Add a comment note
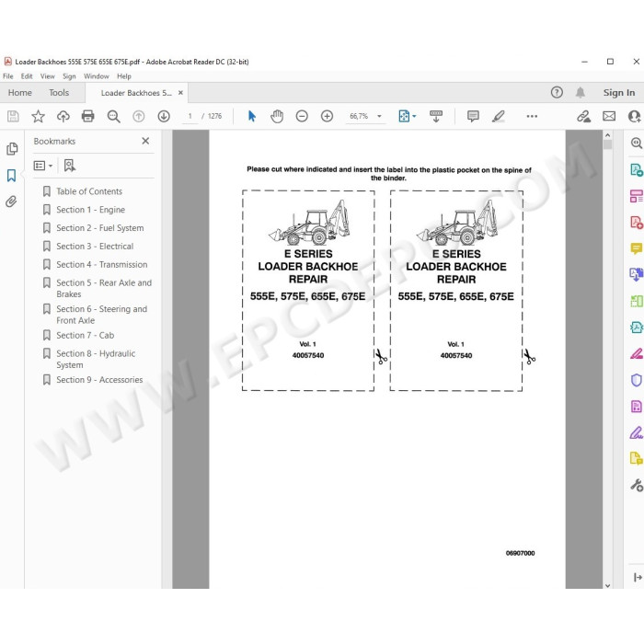The image size is (644, 644). coord(473,116)
